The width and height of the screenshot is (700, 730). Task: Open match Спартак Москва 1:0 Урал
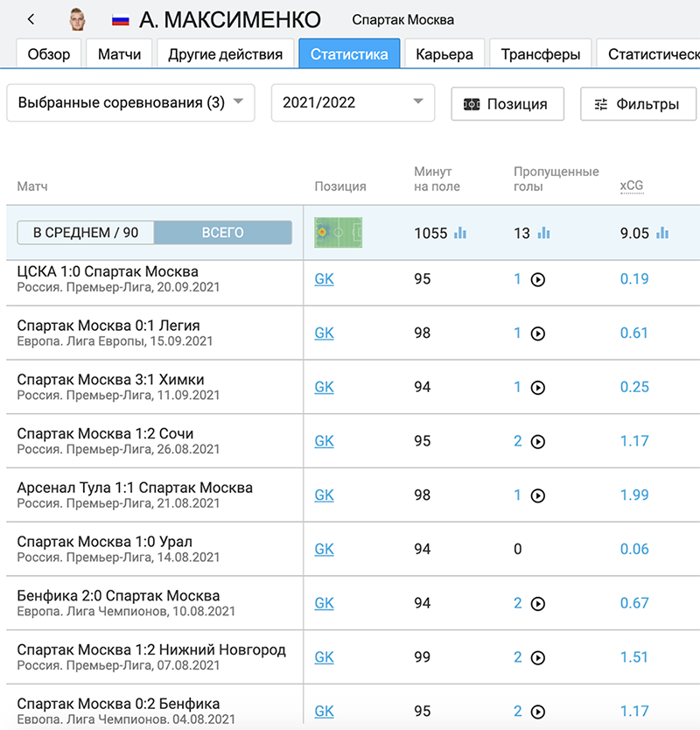point(105,542)
